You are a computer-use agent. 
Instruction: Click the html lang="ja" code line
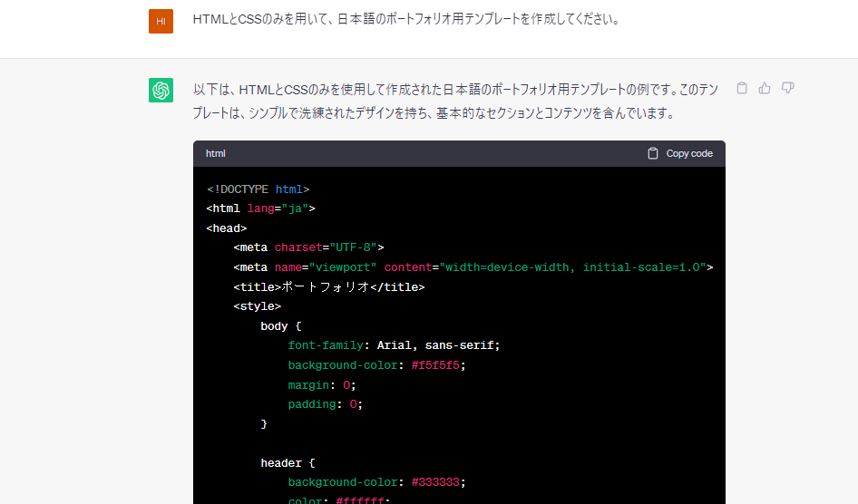[x=260, y=208]
